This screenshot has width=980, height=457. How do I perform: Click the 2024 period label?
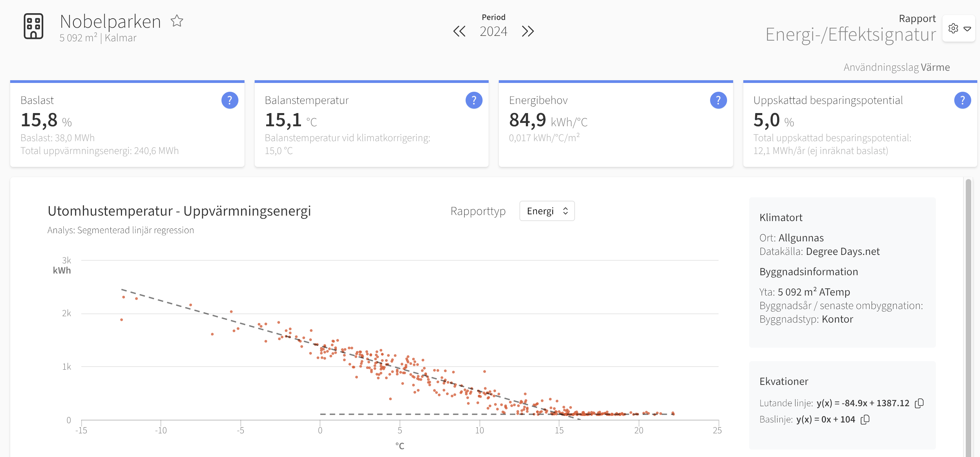point(493,31)
